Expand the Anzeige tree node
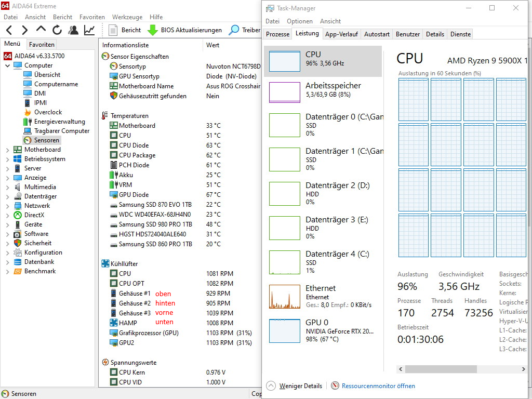The height and width of the screenshot is (399, 532). [7, 178]
